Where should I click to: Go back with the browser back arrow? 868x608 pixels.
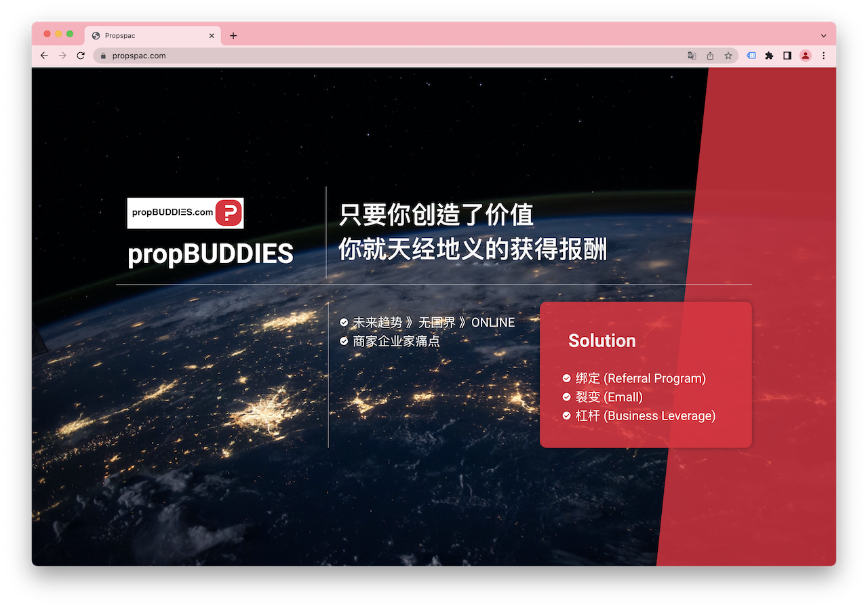(44, 56)
